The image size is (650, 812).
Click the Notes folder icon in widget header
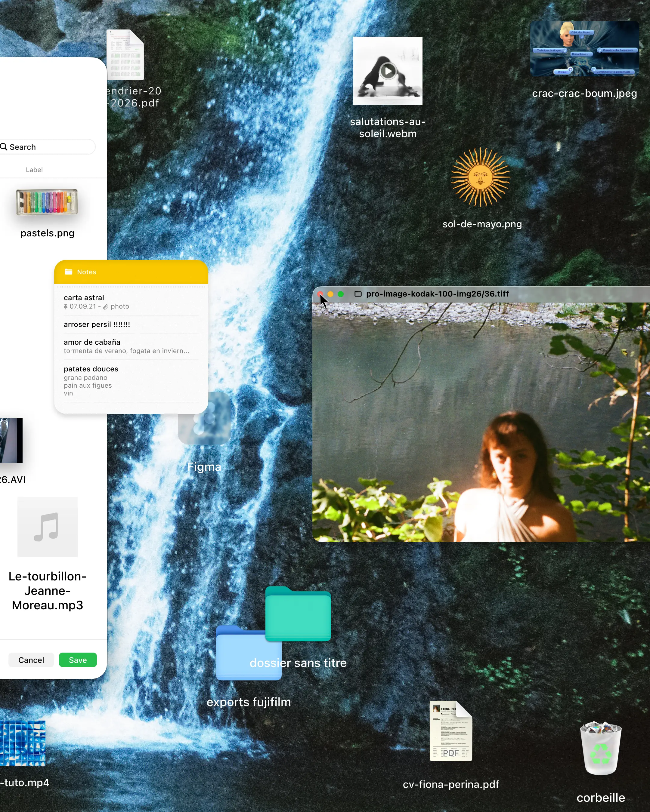69,272
